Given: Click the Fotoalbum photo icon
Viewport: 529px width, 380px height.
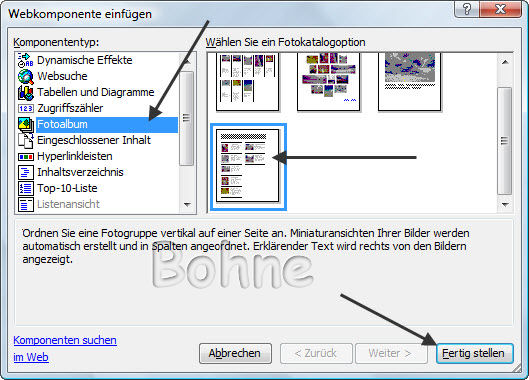Looking at the screenshot, I should (26, 125).
